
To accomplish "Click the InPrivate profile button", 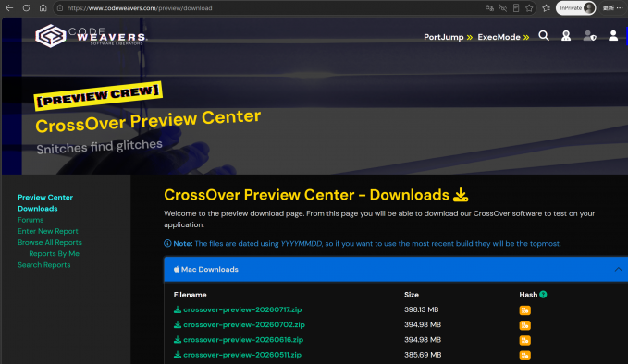I will tap(576, 8).
